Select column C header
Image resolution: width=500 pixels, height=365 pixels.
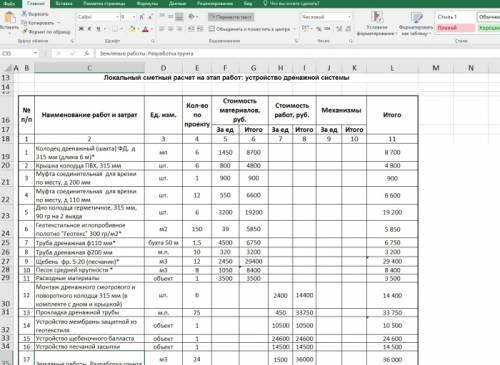pos(90,68)
